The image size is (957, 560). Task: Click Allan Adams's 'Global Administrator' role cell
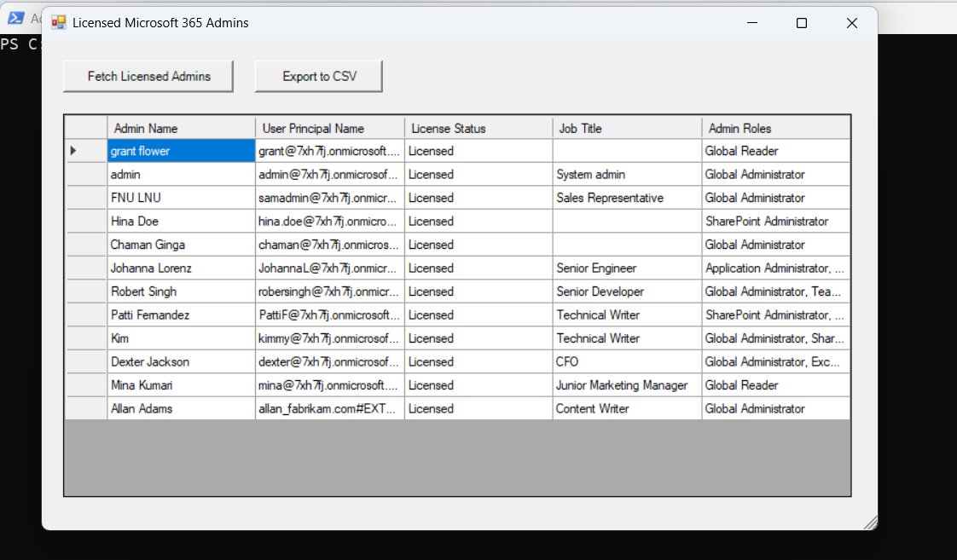775,408
